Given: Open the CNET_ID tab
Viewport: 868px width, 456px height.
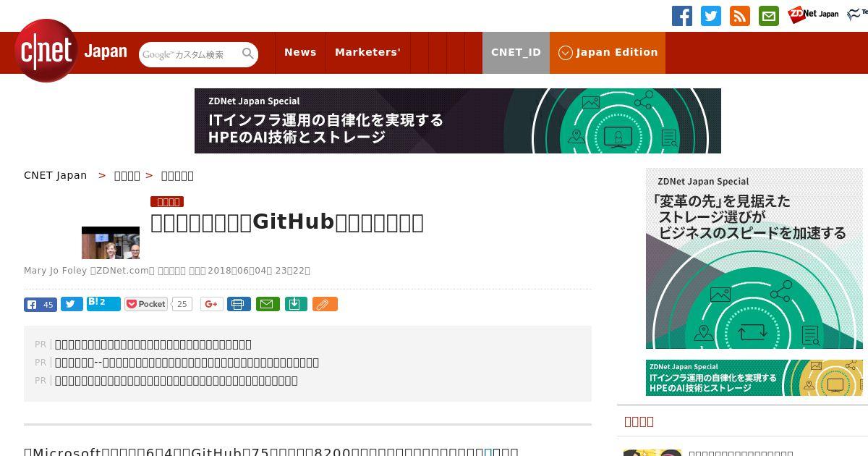Looking at the screenshot, I should (x=516, y=52).
